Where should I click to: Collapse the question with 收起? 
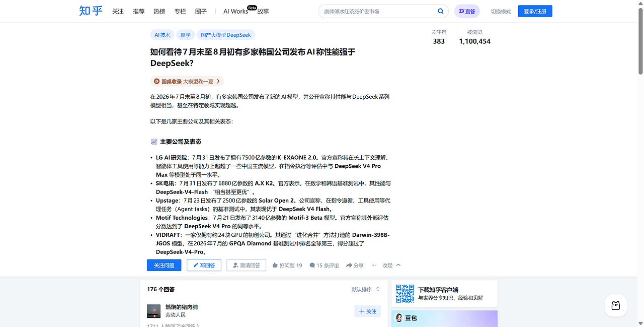click(x=391, y=266)
